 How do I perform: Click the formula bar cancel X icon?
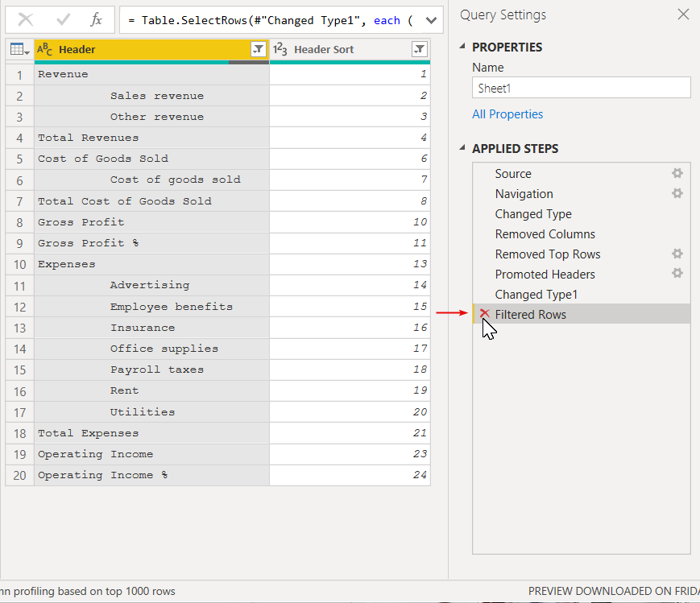click(x=26, y=20)
